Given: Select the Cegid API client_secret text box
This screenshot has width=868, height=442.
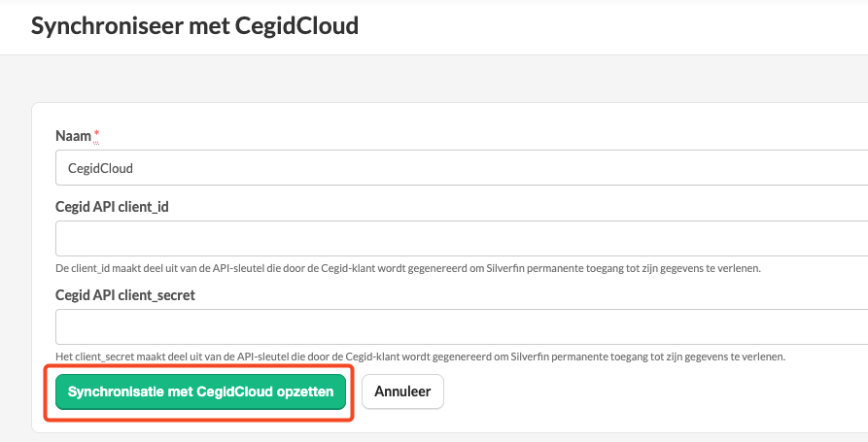Looking at the screenshot, I should click(462, 327).
